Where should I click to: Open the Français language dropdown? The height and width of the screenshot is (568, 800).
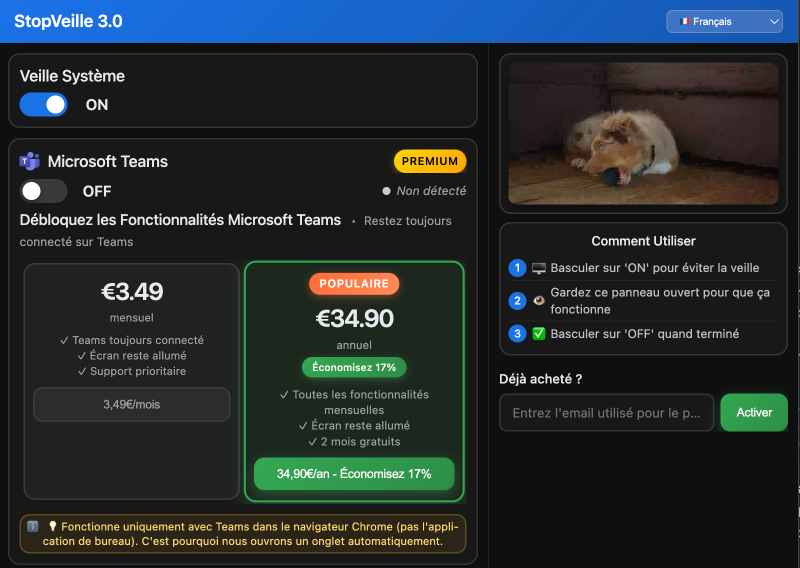(x=724, y=21)
